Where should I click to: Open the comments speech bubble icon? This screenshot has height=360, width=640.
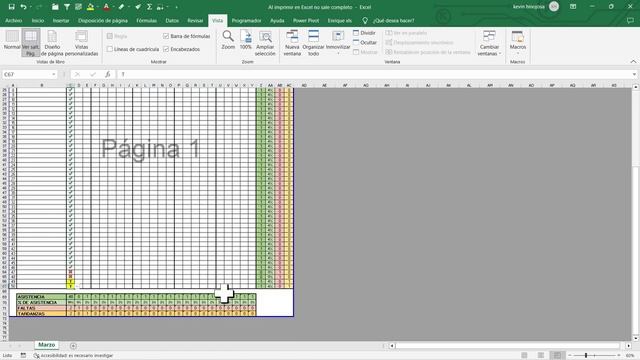click(x=631, y=20)
